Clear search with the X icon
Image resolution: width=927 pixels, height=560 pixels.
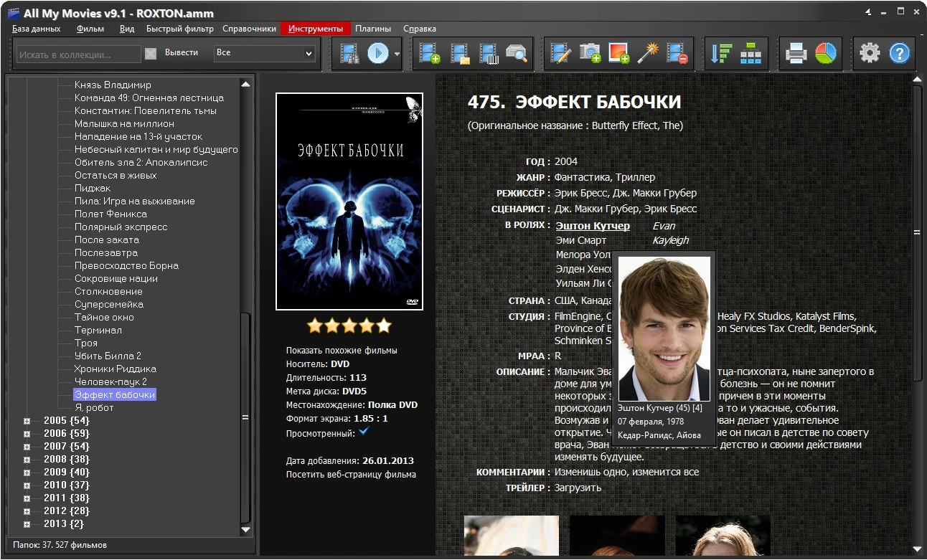pos(151,54)
